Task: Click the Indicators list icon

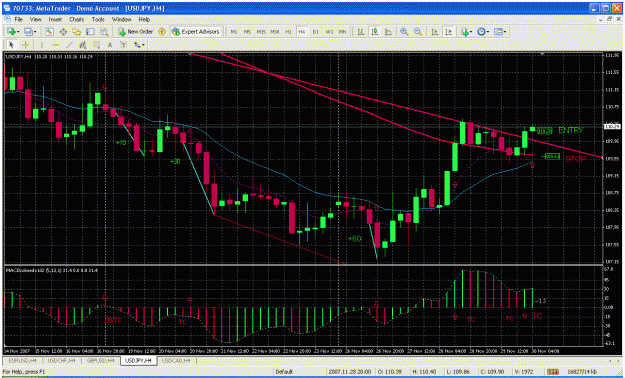Action: tap(464, 32)
